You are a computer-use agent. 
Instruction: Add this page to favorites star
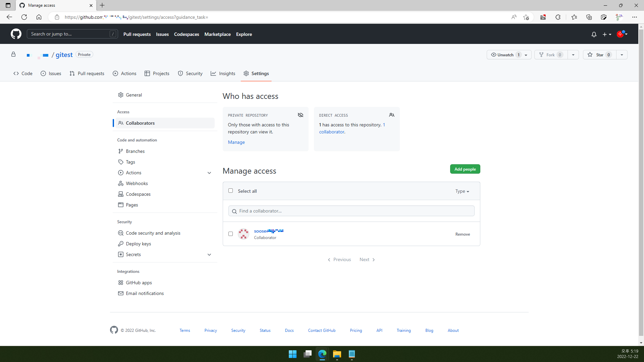(526, 17)
